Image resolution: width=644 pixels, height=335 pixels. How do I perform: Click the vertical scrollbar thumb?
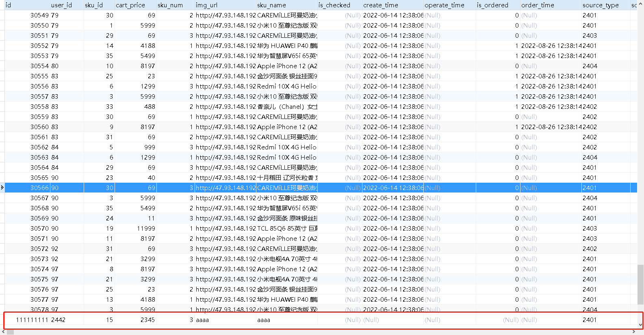640,284
